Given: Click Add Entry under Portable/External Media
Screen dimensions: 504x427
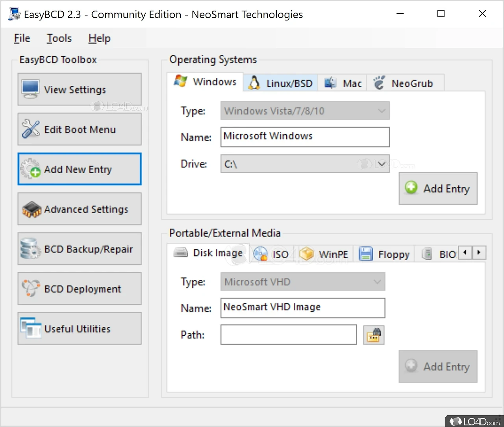Looking at the screenshot, I should click(438, 366).
